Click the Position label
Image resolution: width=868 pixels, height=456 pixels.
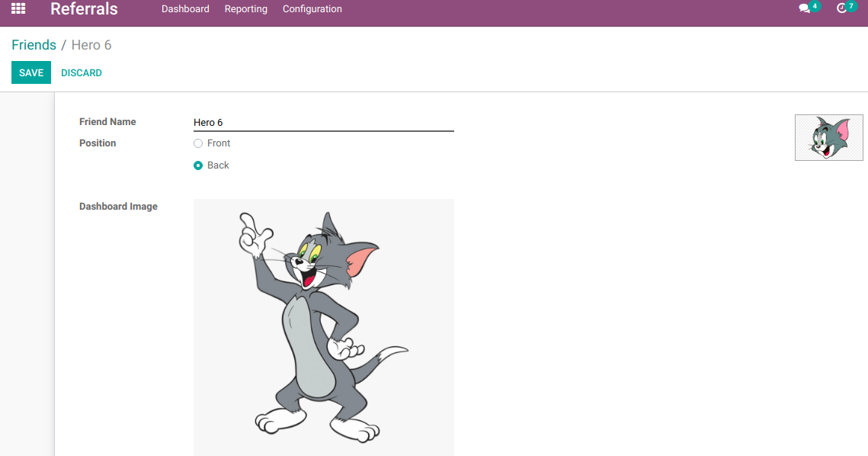coord(98,143)
